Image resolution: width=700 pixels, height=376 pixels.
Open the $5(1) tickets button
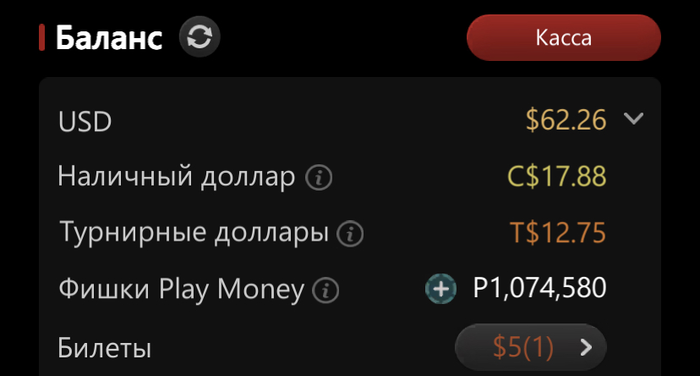coord(531,347)
